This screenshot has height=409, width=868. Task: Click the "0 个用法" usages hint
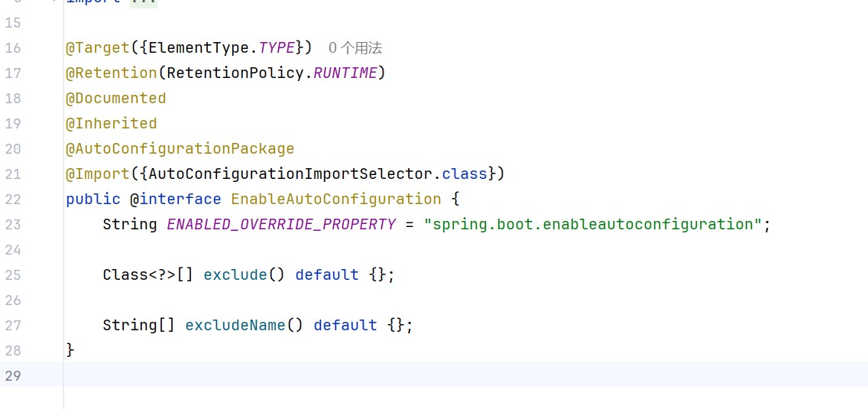pos(355,48)
